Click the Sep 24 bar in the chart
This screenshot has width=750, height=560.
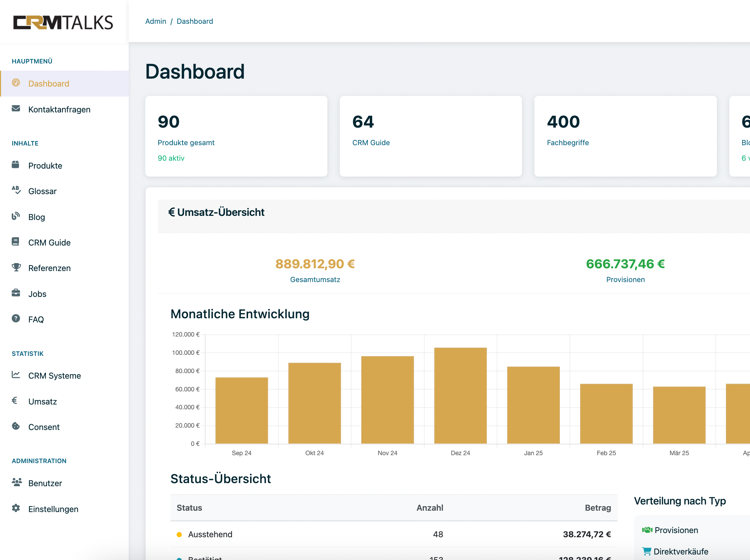click(x=242, y=410)
